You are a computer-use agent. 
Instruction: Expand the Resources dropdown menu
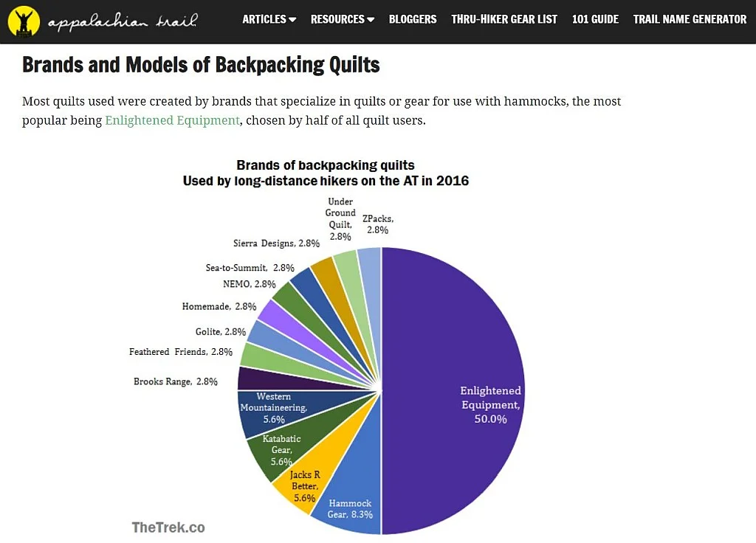tap(343, 19)
